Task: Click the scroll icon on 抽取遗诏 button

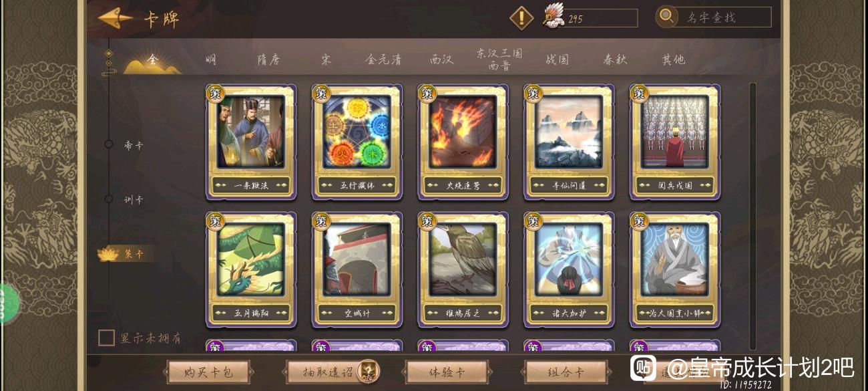Action: click(x=368, y=371)
